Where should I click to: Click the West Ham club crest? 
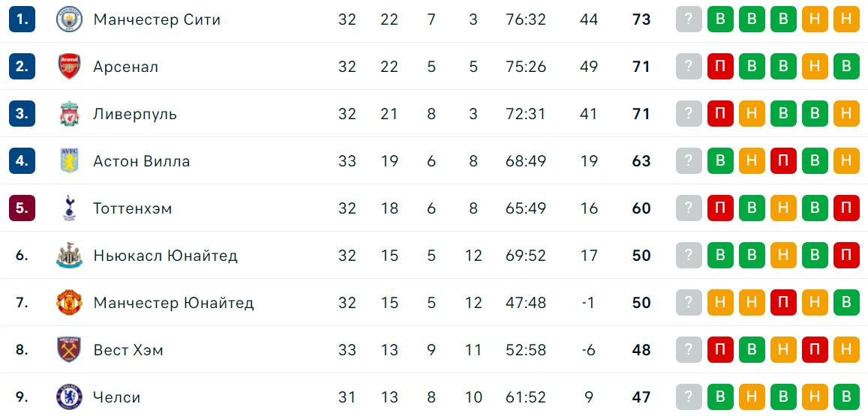pos(69,350)
